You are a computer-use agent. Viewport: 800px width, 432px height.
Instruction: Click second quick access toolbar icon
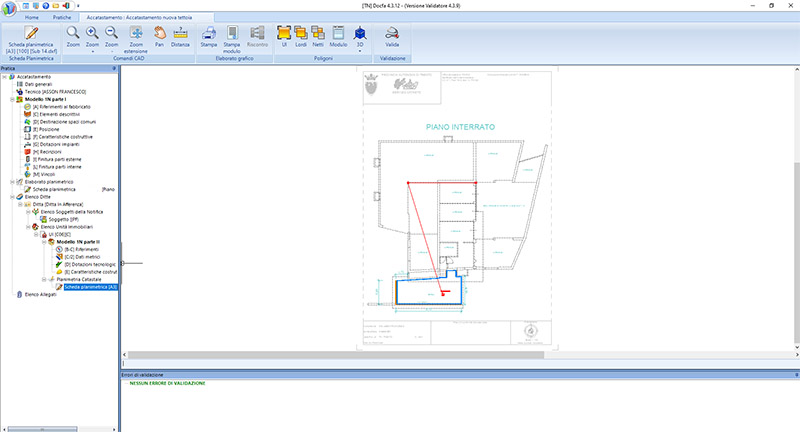point(36,6)
